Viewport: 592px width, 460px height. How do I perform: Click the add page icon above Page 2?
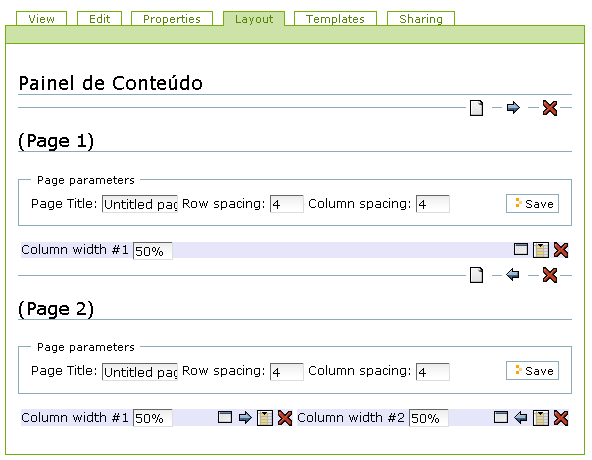pyautogui.click(x=476, y=275)
